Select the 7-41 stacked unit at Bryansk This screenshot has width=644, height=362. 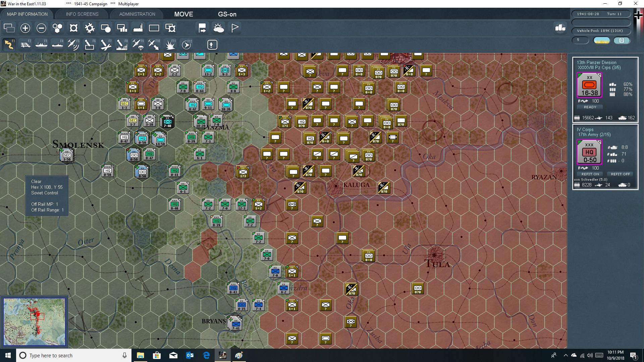235,324
